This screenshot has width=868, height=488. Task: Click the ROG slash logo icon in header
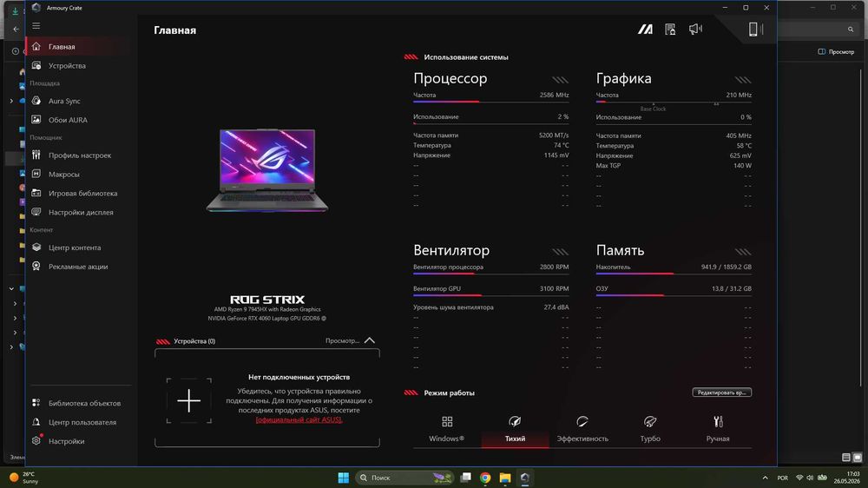[x=645, y=30]
